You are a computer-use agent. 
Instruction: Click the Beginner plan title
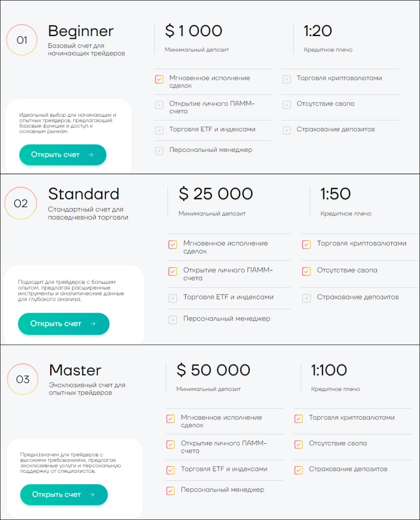coord(81,32)
